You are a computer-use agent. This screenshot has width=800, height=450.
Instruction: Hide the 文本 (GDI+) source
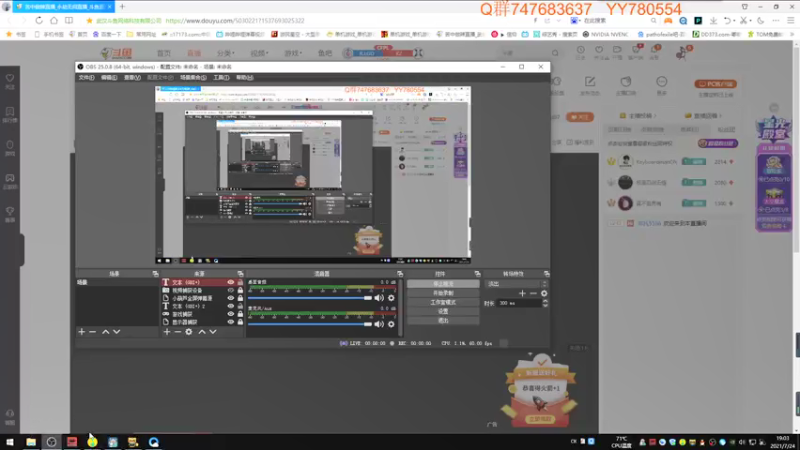[231, 282]
